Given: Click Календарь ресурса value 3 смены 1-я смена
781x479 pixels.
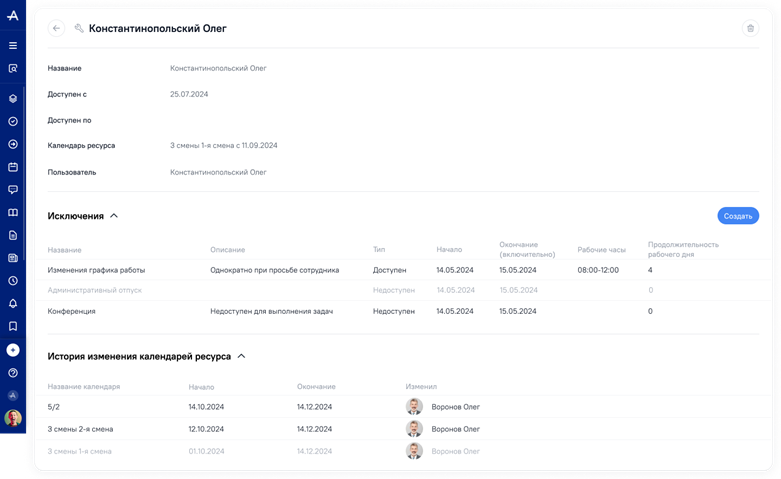Looking at the screenshot, I should (x=224, y=145).
